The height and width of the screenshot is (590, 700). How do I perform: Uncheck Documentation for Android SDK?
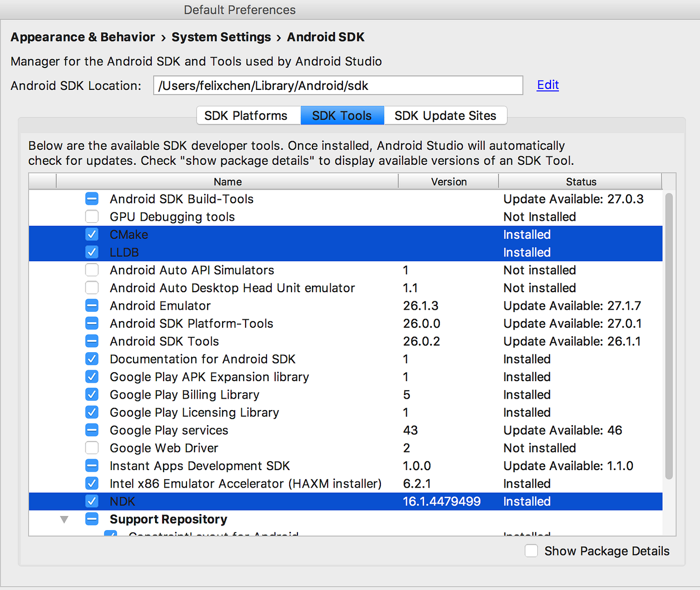tap(91, 359)
